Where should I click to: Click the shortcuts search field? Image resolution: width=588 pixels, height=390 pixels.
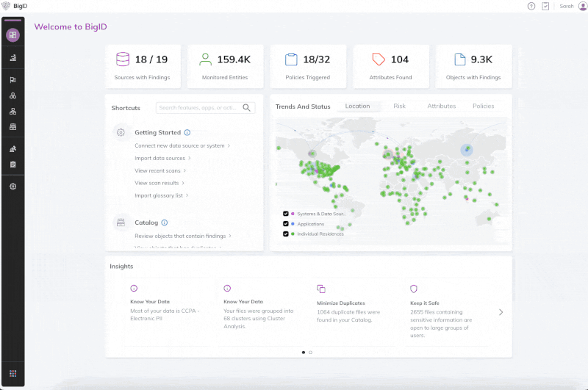[x=198, y=108]
